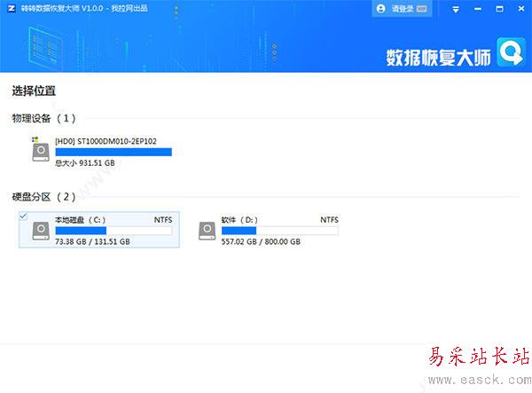Click the [HD0] ST1000DM010-2EP102 device name

pyautogui.click(x=106, y=141)
